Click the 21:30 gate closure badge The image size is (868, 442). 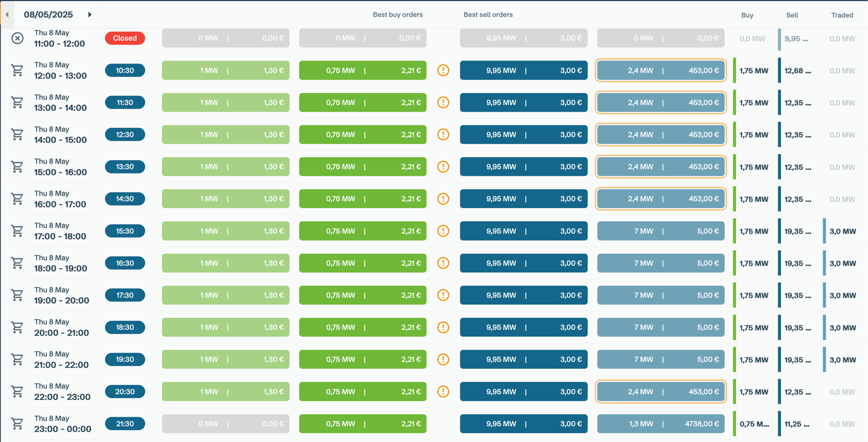click(125, 423)
